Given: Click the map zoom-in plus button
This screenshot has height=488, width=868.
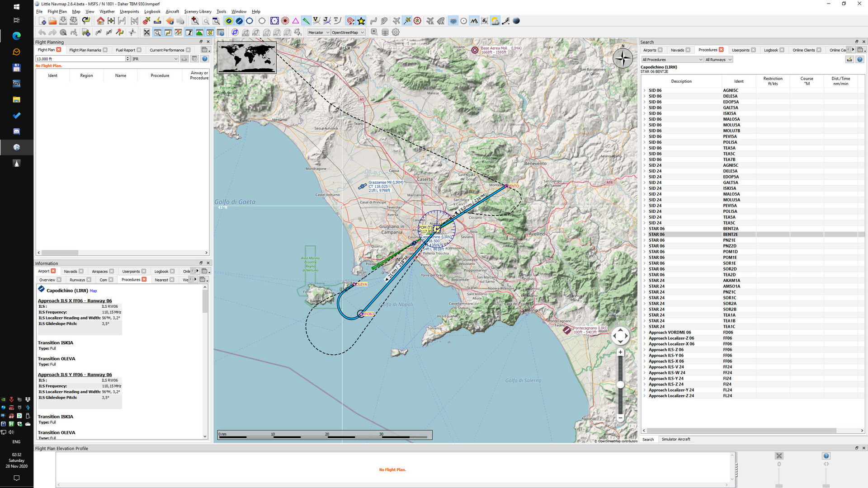Looking at the screenshot, I should (x=620, y=352).
